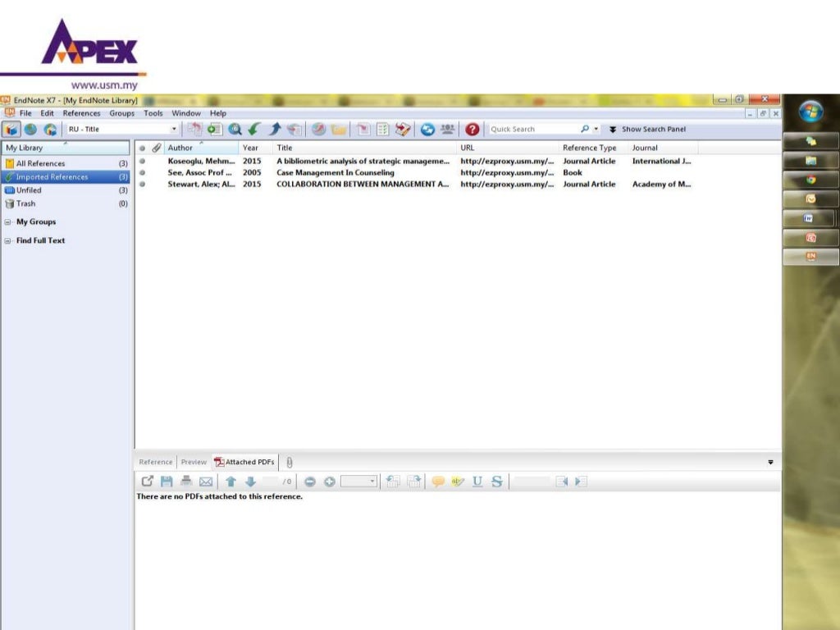Open the panel layout dropdown arrow
The height and width of the screenshot is (630, 840).
point(770,462)
